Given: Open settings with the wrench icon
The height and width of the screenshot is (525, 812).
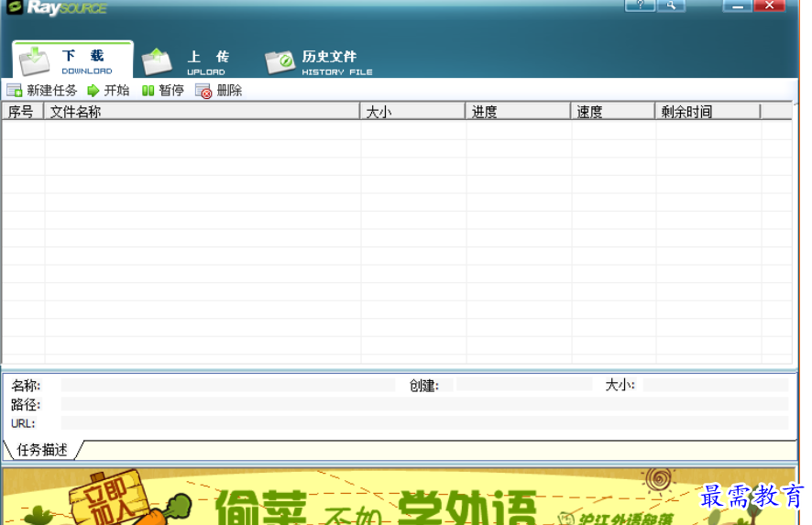Looking at the screenshot, I should (671, 5).
